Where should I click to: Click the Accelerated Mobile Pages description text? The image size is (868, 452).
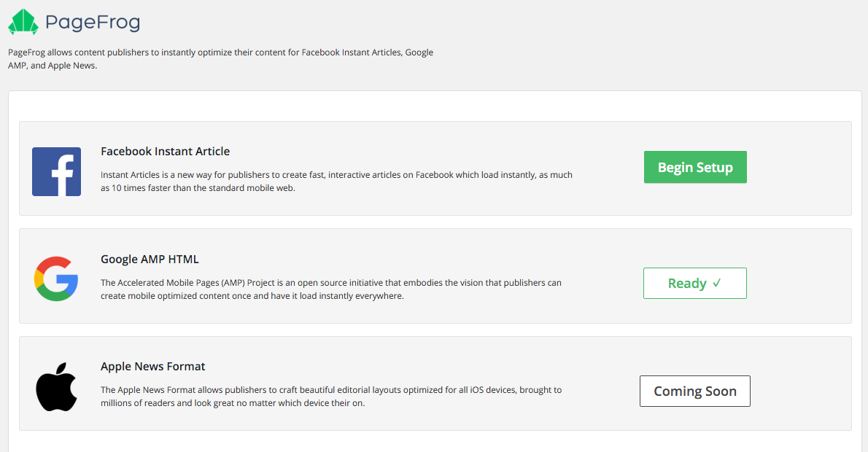[331, 289]
